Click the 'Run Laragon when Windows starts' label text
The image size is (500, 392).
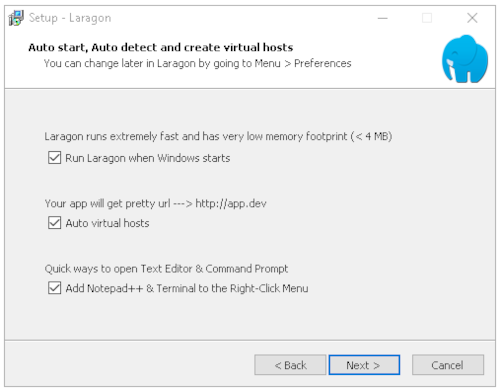click(148, 158)
